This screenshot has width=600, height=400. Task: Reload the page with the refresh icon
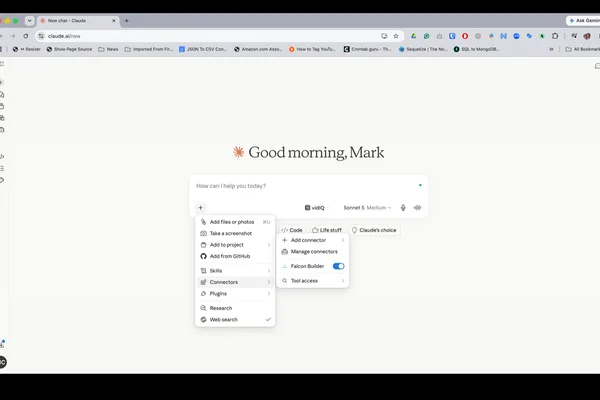click(x=26, y=36)
